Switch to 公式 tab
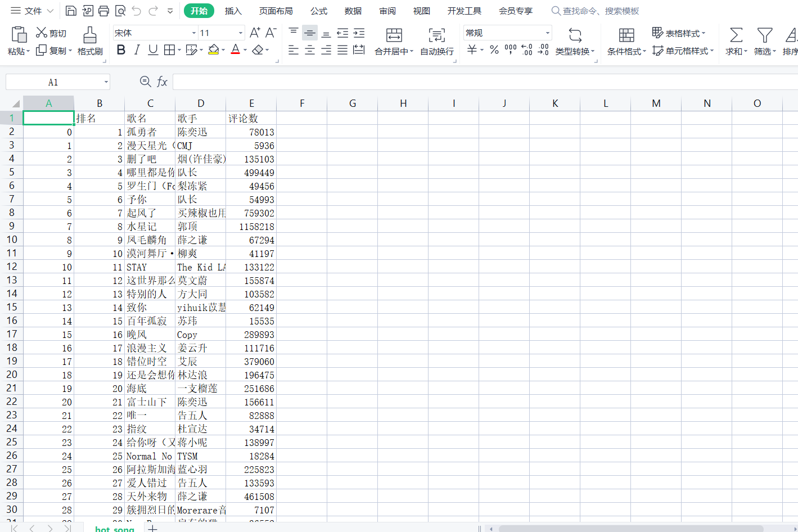The height and width of the screenshot is (532, 798). pyautogui.click(x=318, y=11)
